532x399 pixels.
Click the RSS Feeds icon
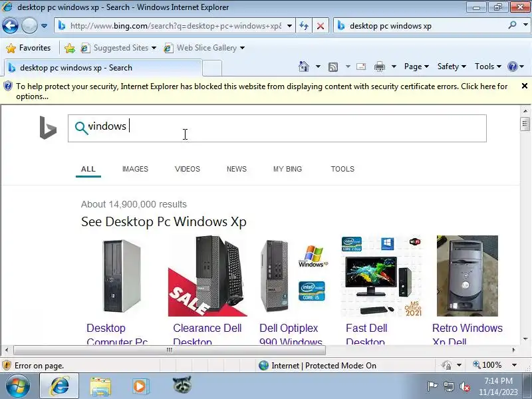coord(333,67)
